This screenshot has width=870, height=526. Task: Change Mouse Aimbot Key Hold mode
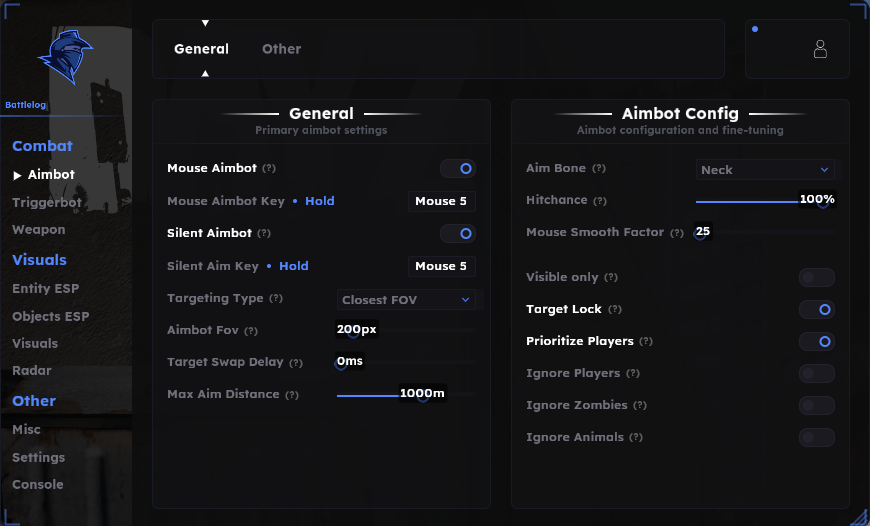point(320,201)
